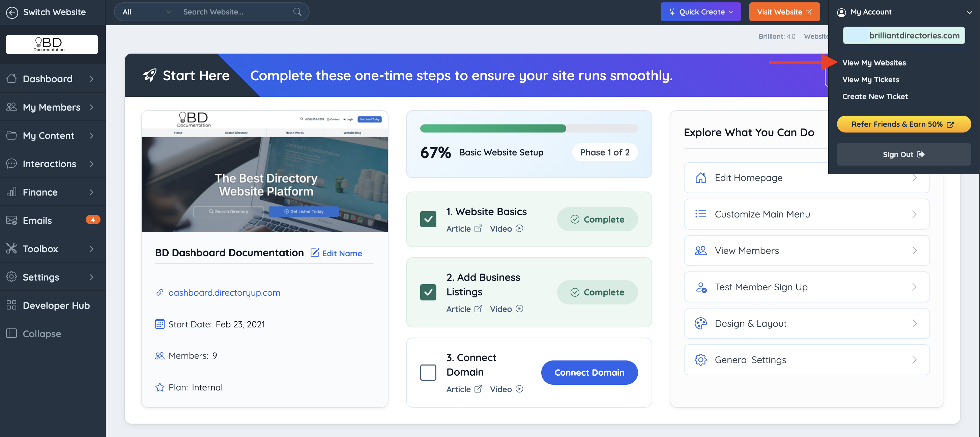This screenshot has height=437, width=980.
Task: Click the Emails envelope icon in sidebar
Action: click(x=11, y=220)
